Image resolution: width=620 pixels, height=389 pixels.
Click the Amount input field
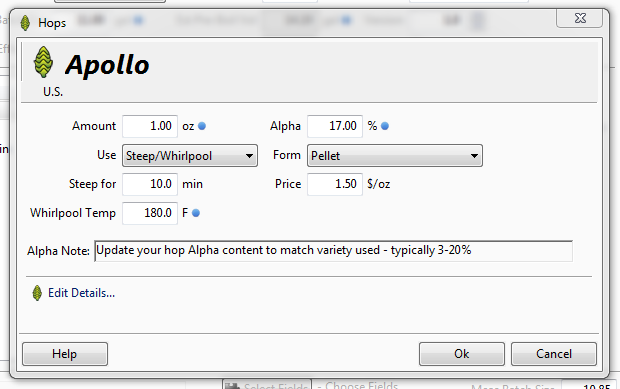(150, 126)
